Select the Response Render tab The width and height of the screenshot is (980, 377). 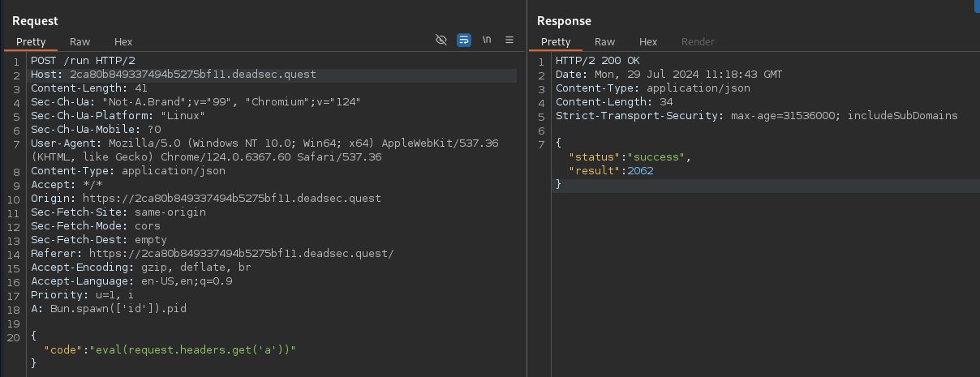(698, 41)
